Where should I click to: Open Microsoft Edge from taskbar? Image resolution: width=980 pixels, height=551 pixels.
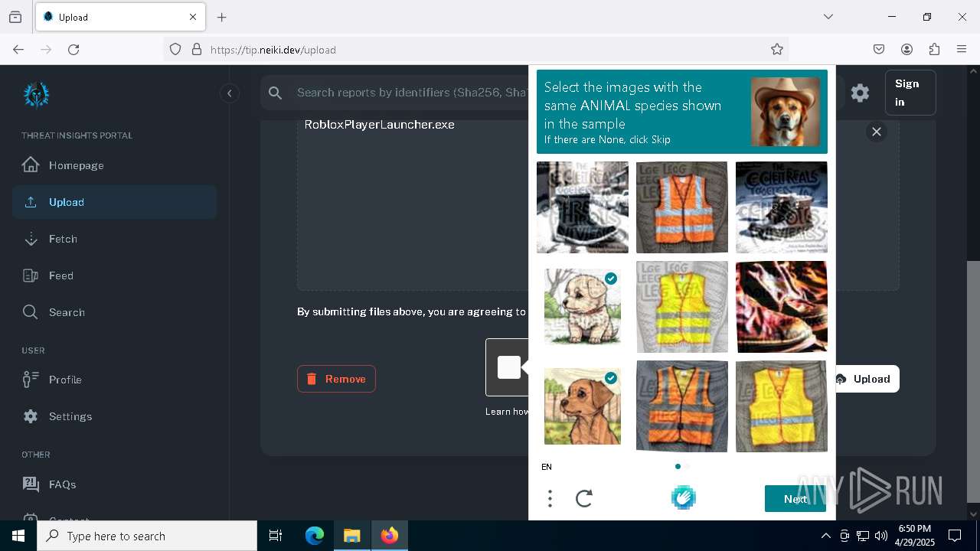pyautogui.click(x=315, y=536)
